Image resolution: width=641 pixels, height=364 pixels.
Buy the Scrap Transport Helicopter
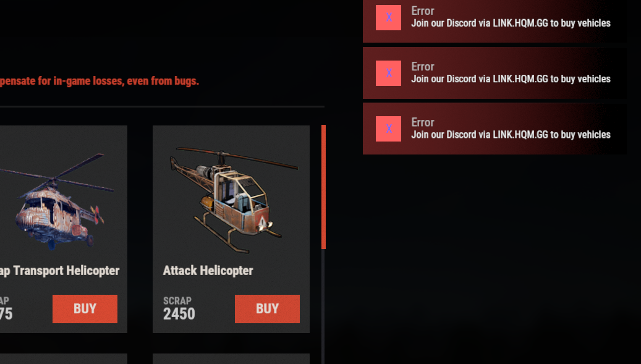point(85,309)
